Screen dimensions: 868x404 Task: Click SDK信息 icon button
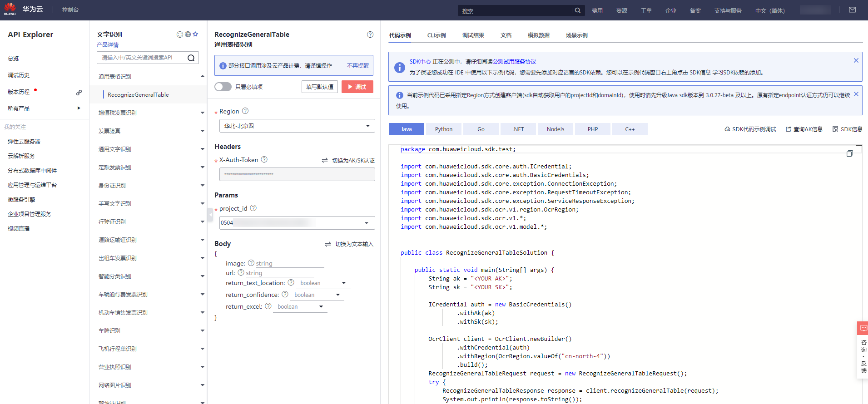pyautogui.click(x=847, y=129)
